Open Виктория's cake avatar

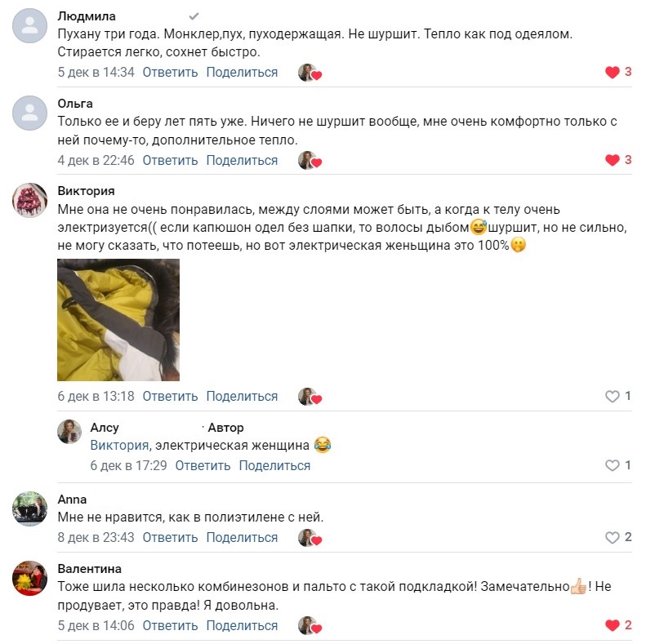point(29,200)
